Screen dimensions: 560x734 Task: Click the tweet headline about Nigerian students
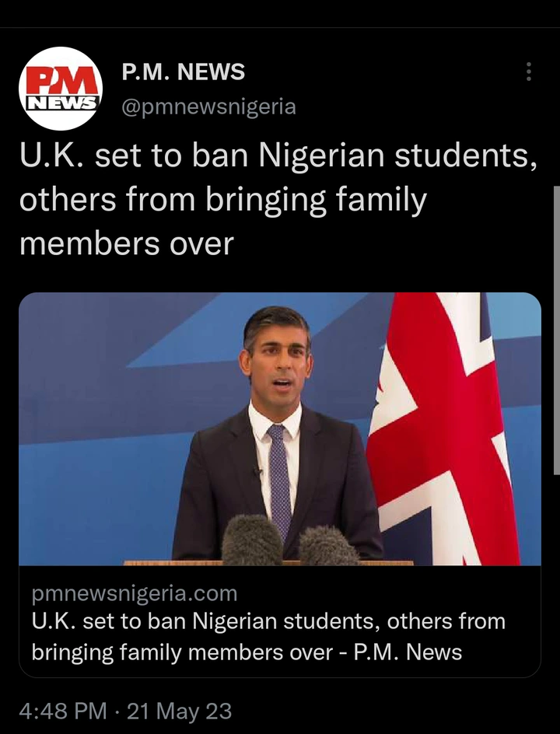[x=278, y=200]
